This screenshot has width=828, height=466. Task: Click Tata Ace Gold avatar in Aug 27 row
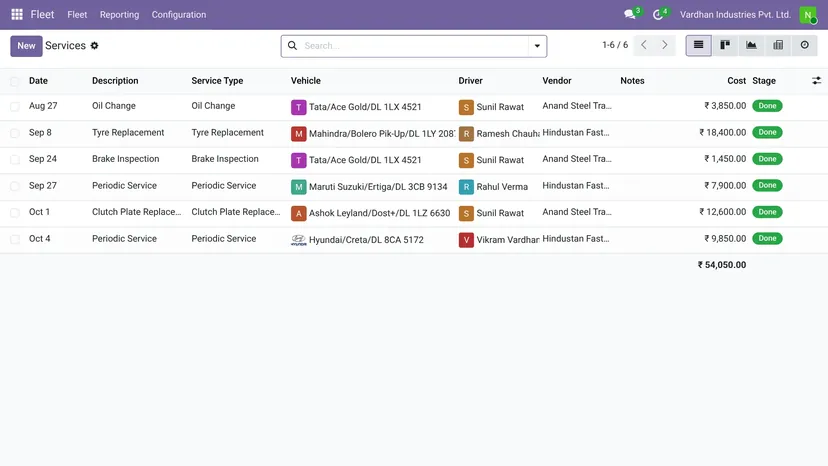point(298,107)
